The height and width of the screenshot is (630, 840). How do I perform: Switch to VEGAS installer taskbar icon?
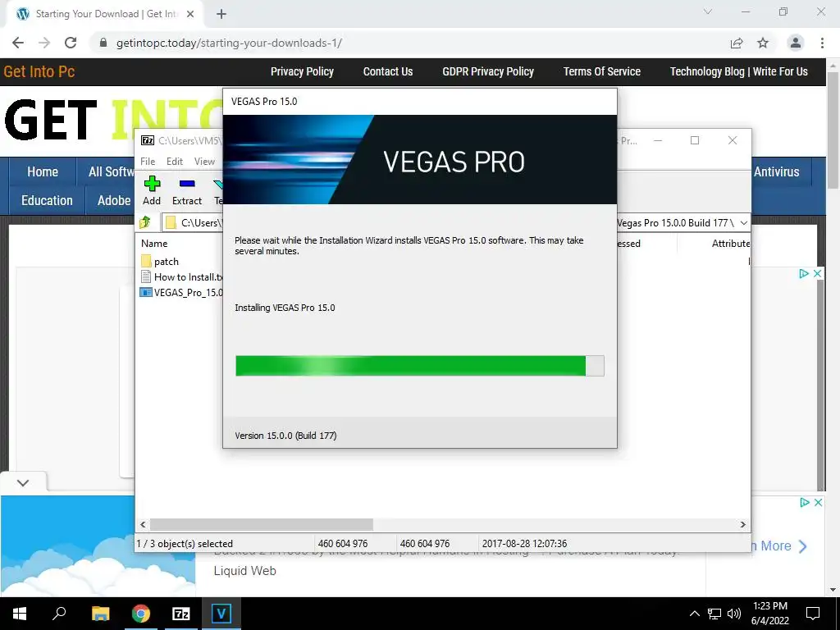point(221,614)
